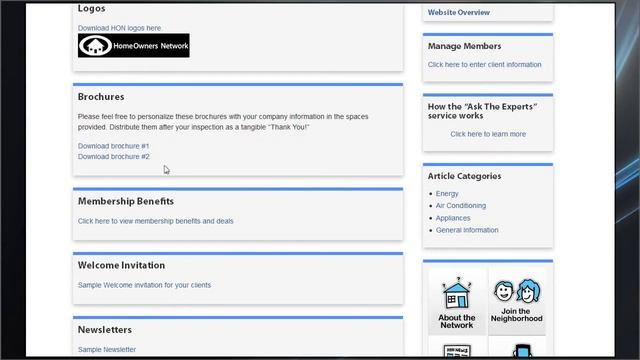Screen dimensions: 640x360
Task: Select the General Information article category
Action: click(467, 230)
